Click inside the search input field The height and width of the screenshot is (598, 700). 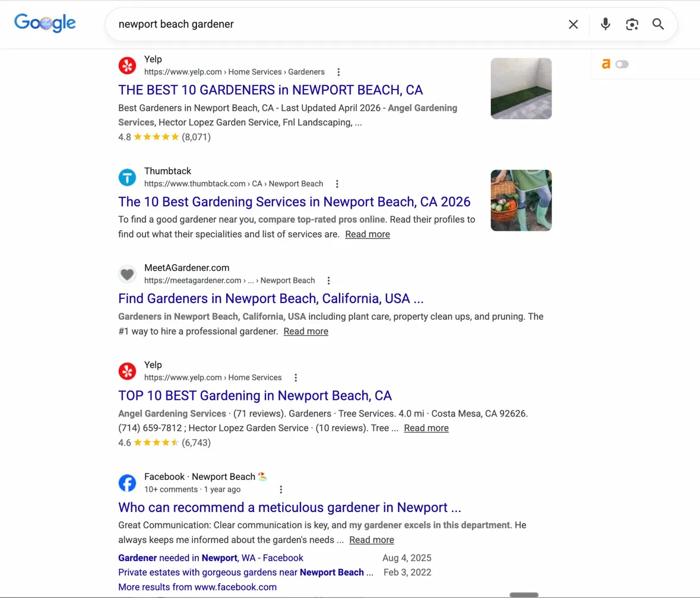pos(297,24)
